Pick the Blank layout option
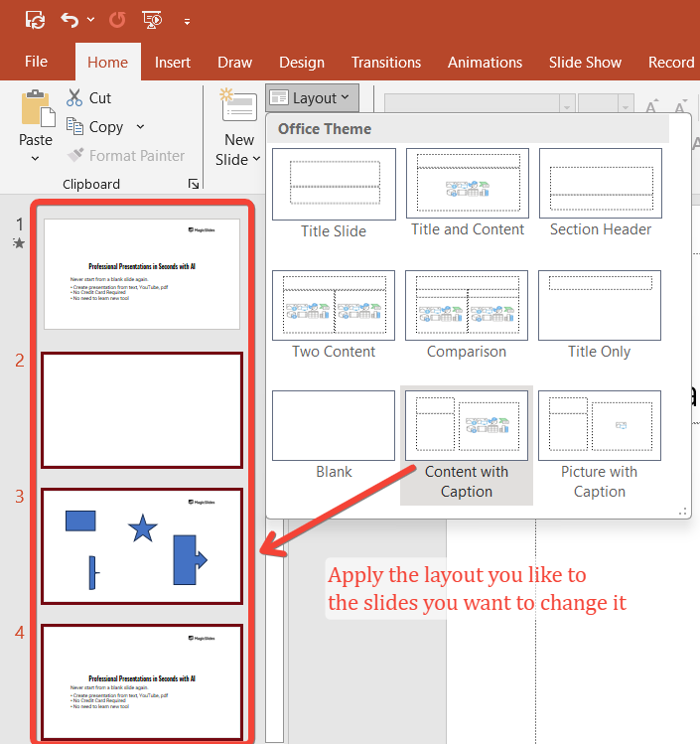The image size is (700, 744). pyautogui.click(x=334, y=426)
